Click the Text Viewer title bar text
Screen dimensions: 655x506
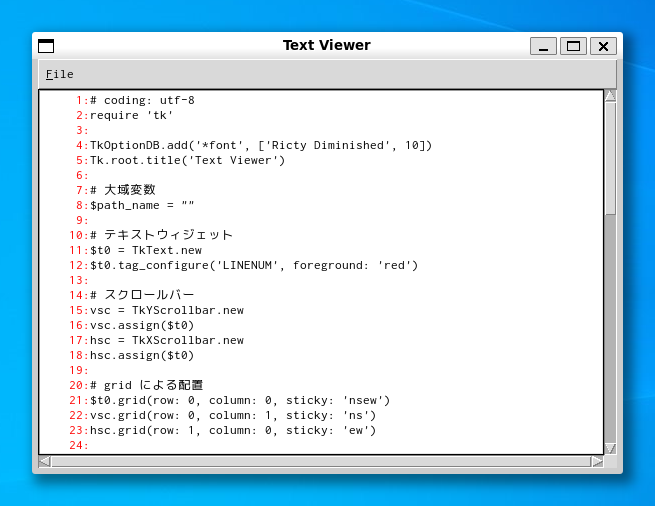click(x=326, y=45)
